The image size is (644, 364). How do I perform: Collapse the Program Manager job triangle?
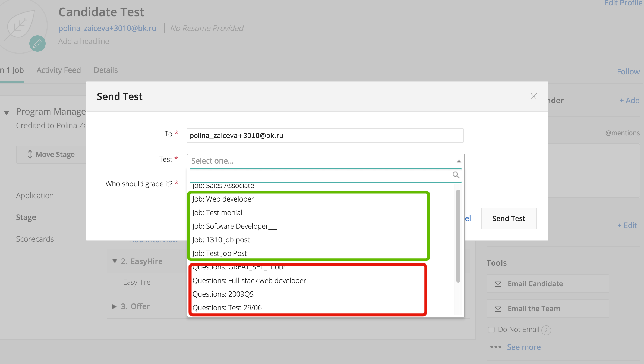pos(7,112)
